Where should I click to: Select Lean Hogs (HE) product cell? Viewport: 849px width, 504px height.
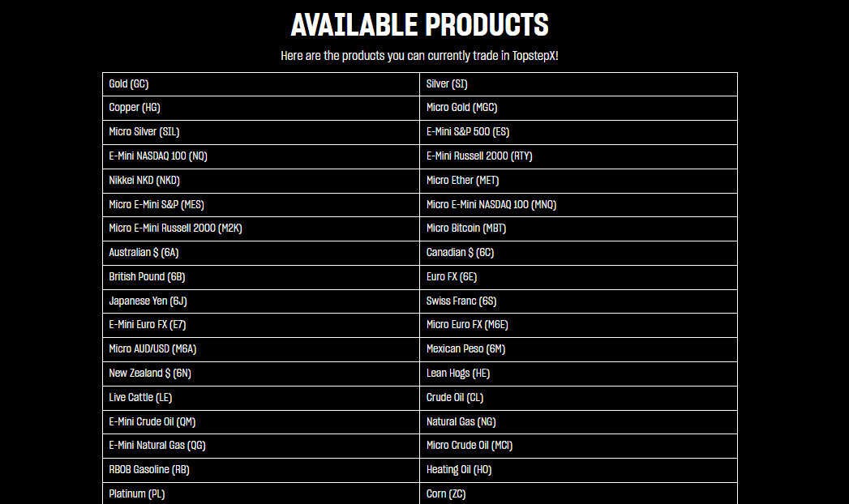pyautogui.click(x=458, y=374)
